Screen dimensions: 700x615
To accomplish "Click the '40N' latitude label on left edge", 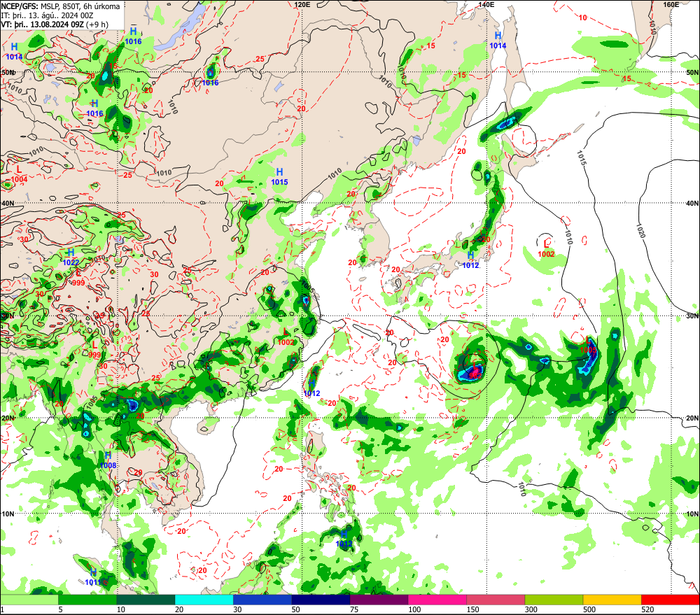I will click(x=8, y=203).
